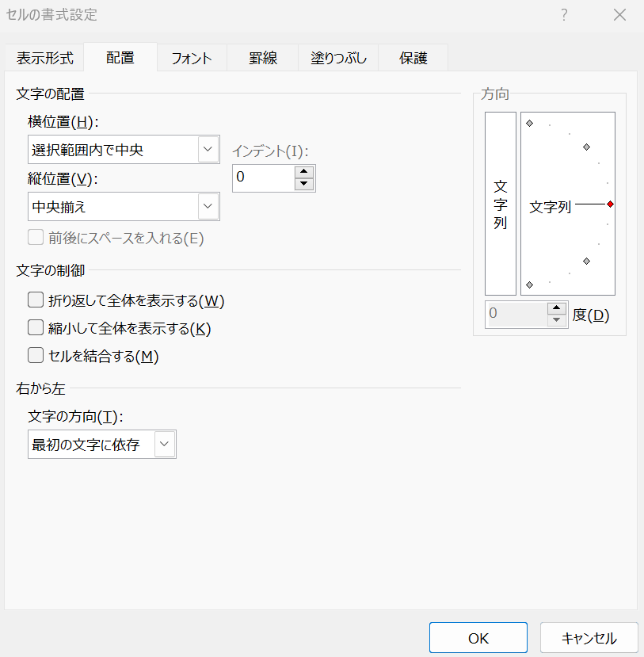
Task: Check 縮小して全体を表示する option
Action: click(x=35, y=328)
